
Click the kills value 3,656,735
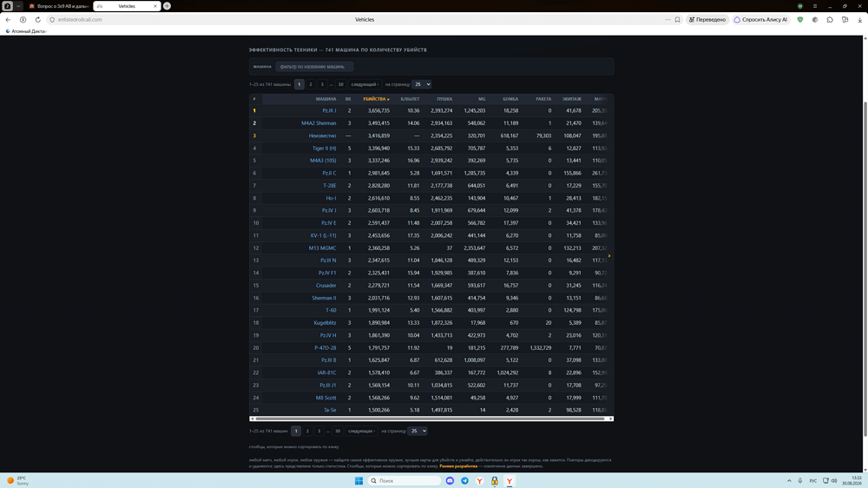coord(378,111)
